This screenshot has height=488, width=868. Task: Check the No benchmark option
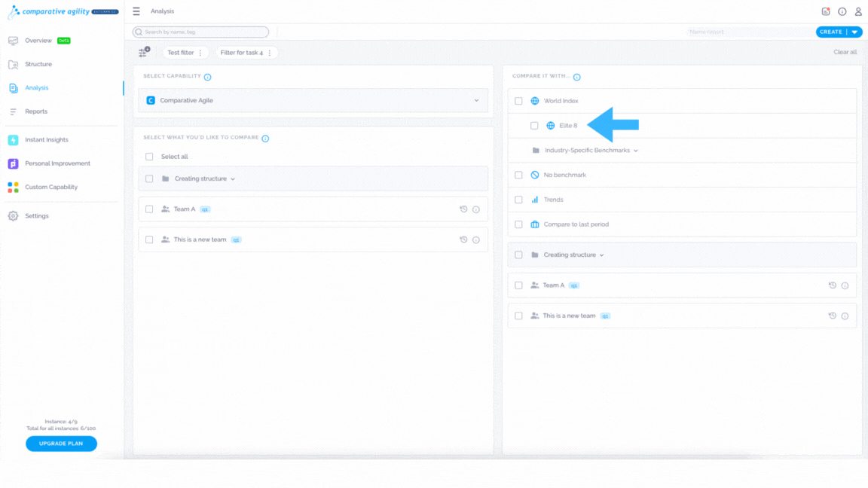[518, 175]
